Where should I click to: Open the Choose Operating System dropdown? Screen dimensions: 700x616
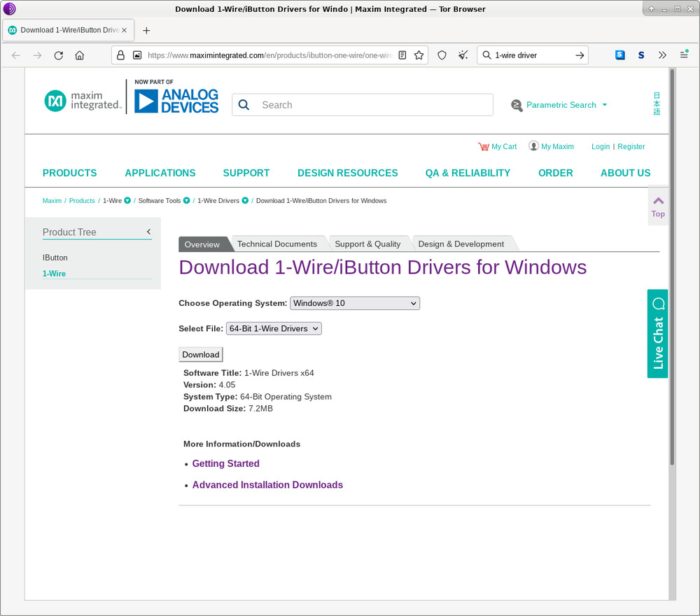click(355, 303)
